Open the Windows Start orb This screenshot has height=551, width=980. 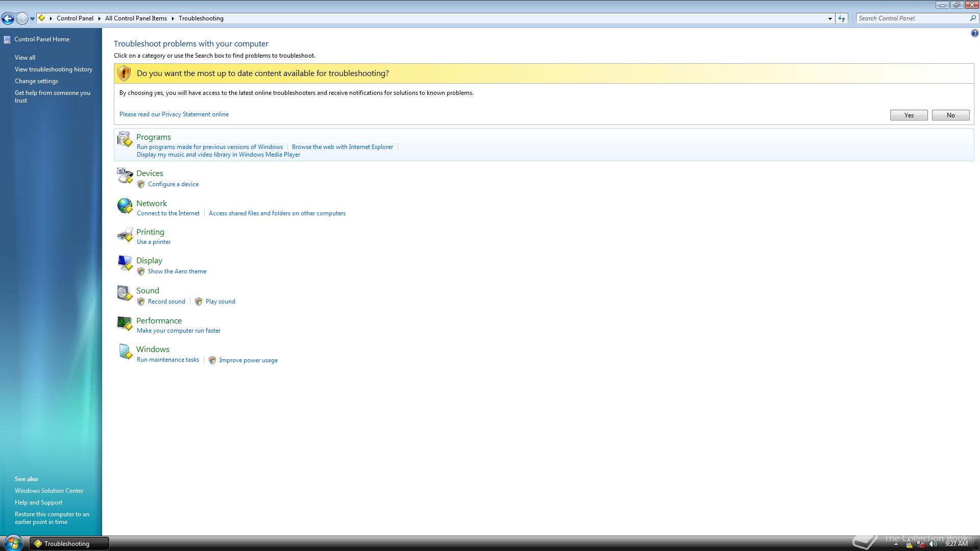(12, 543)
